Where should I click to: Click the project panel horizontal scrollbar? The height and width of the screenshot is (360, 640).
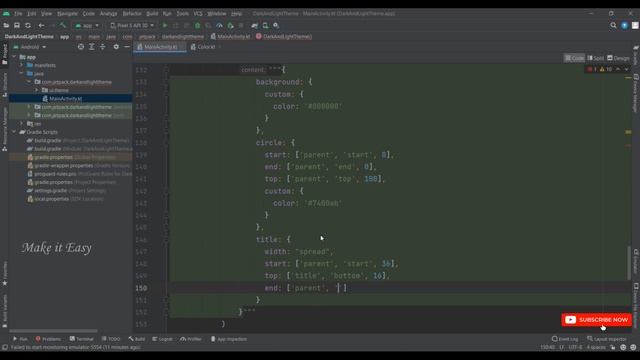tap(53, 331)
